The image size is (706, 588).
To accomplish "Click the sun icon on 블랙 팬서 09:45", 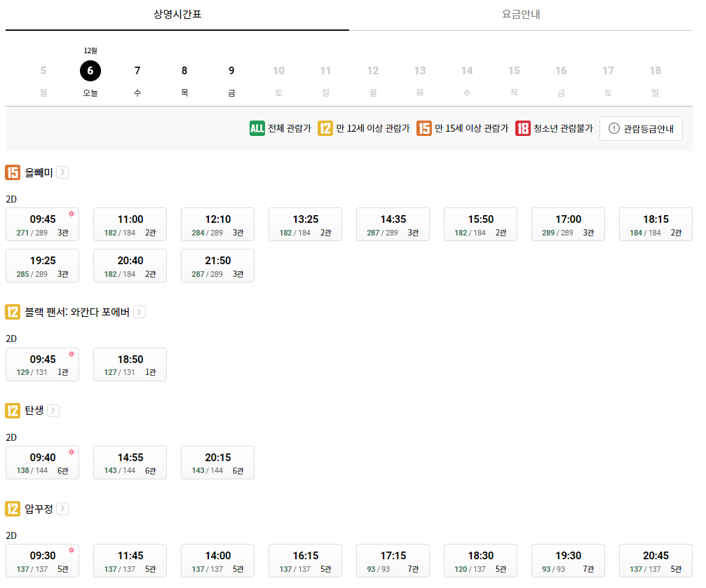I will coord(71,354).
